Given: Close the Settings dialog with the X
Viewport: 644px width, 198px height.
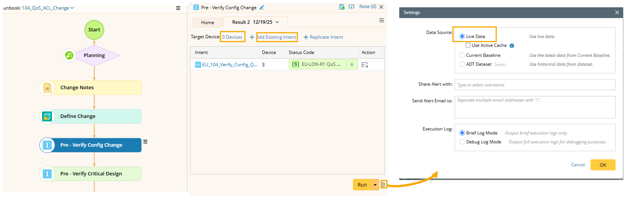Looking at the screenshot, I should (x=617, y=13).
